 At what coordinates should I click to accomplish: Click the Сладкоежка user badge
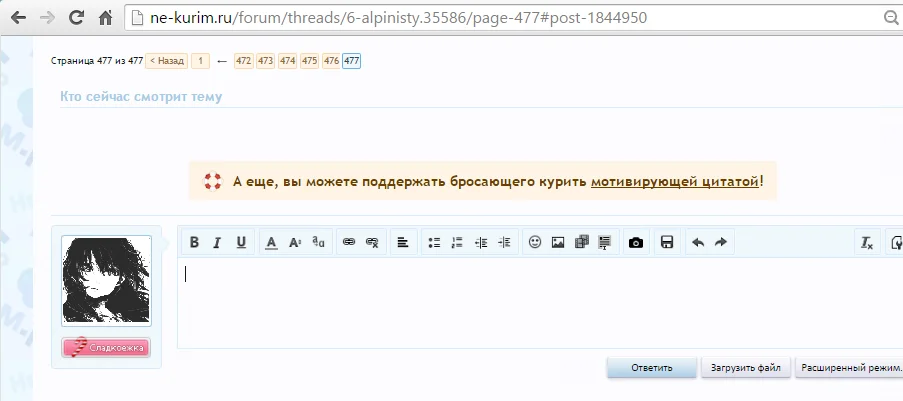107,348
